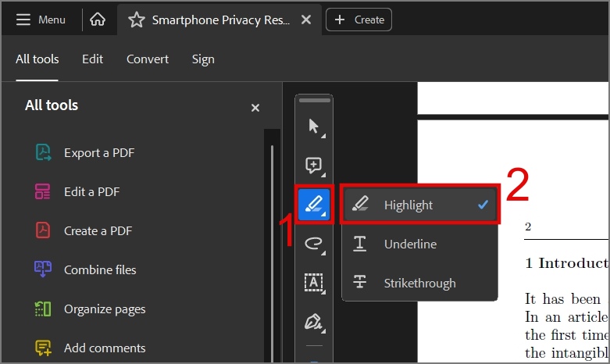
Task: Select the freehand lasso draw tool
Action: pyautogui.click(x=314, y=244)
